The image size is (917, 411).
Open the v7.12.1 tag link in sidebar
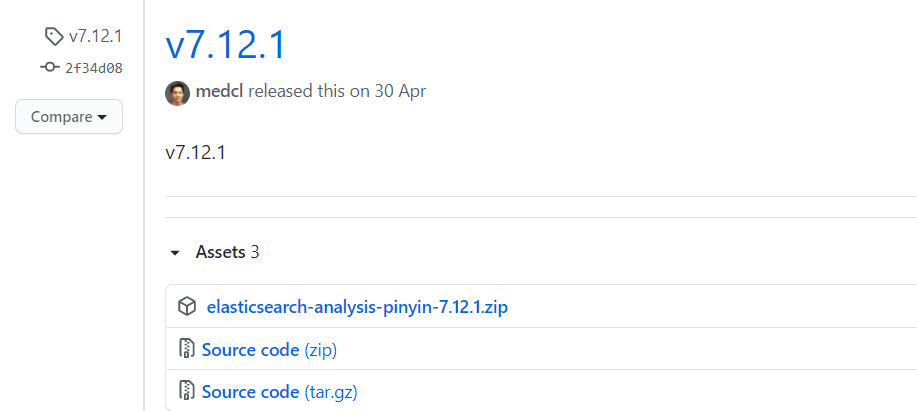[x=95, y=36]
